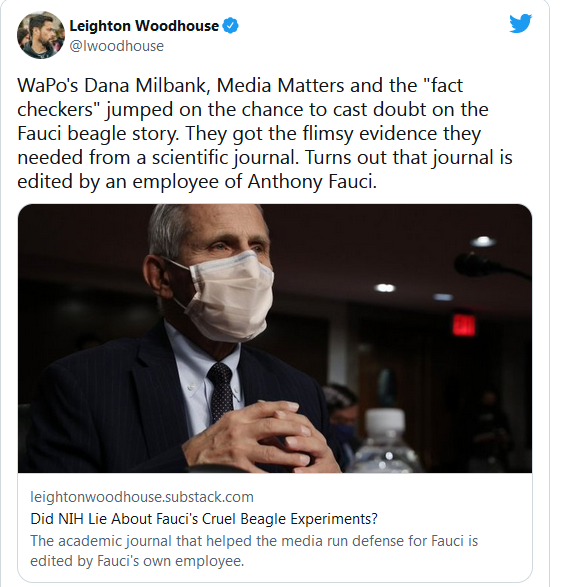Viewport: 587px width, 587px height.
Task: Open the @lwoodhouse handle link
Action: [116, 46]
